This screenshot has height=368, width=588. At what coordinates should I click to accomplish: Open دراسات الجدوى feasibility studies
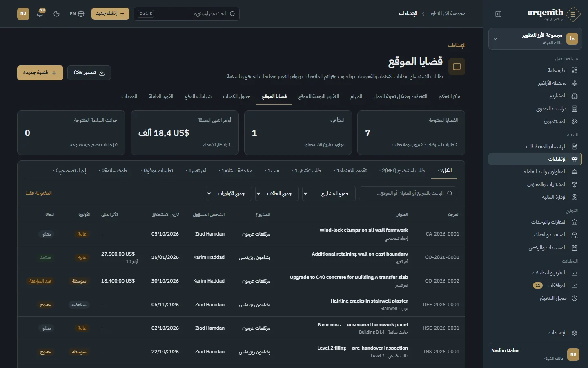[535, 109]
